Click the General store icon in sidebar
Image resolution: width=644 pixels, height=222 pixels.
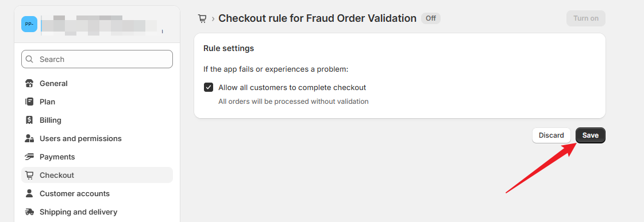(x=29, y=83)
